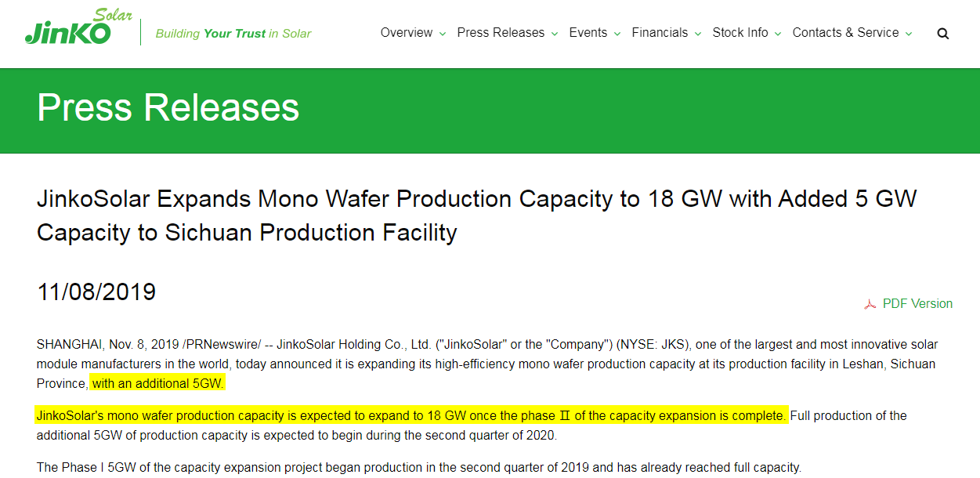Open the Contacts & Service menu
Image resolution: width=980 pixels, height=478 pixels.
pos(845,33)
